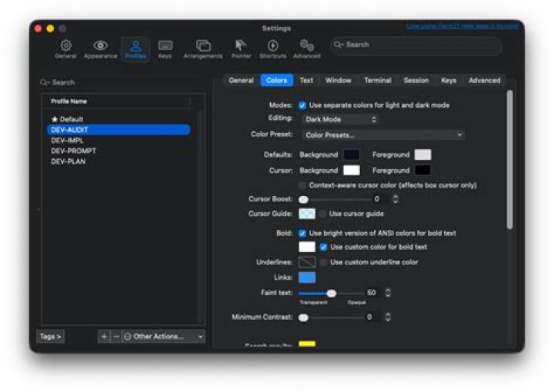Switch to the General profile tab
Image resolution: width=554 pixels, height=392 pixels.
[x=241, y=81]
